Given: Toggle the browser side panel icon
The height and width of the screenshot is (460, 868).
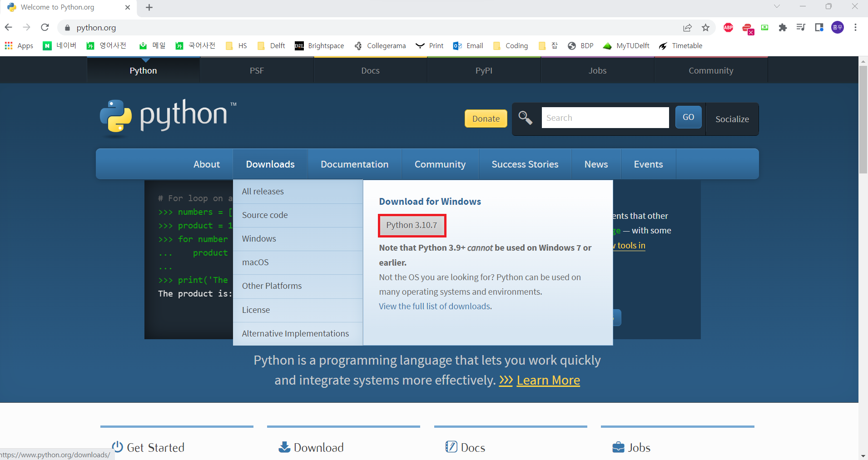Looking at the screenshot, I should (819, 28).
